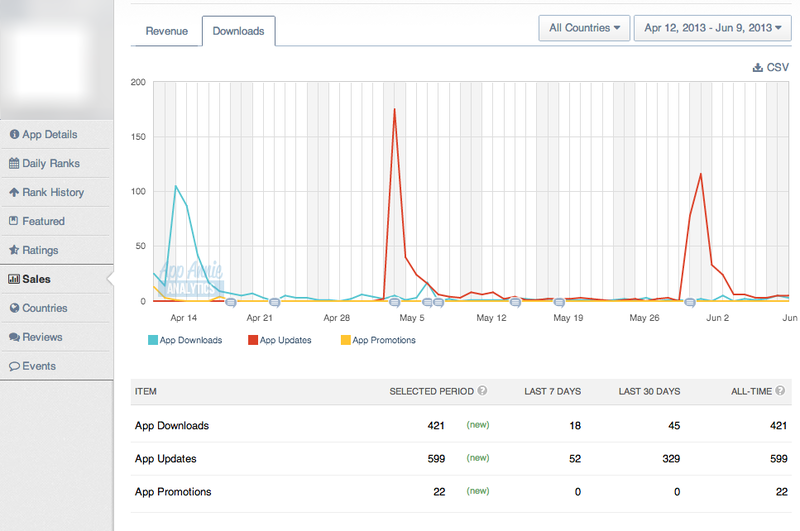Click the Selected Period help icon

pyautogui.click(x=482, y=391)
